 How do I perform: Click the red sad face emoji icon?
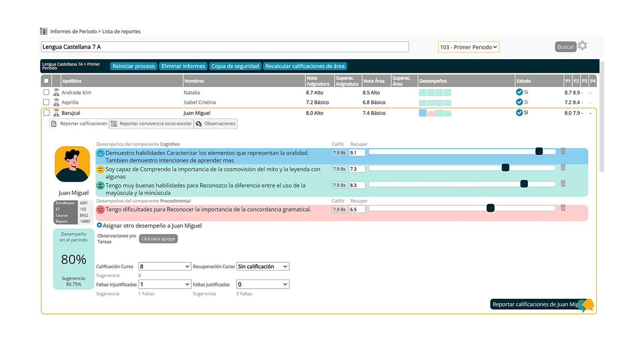pos(100,210)
